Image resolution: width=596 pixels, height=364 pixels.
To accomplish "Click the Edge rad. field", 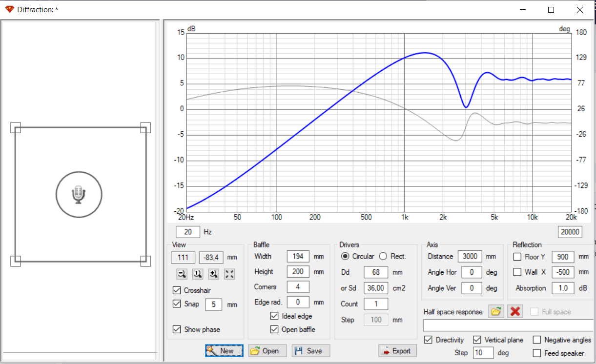I will [298, 302].
